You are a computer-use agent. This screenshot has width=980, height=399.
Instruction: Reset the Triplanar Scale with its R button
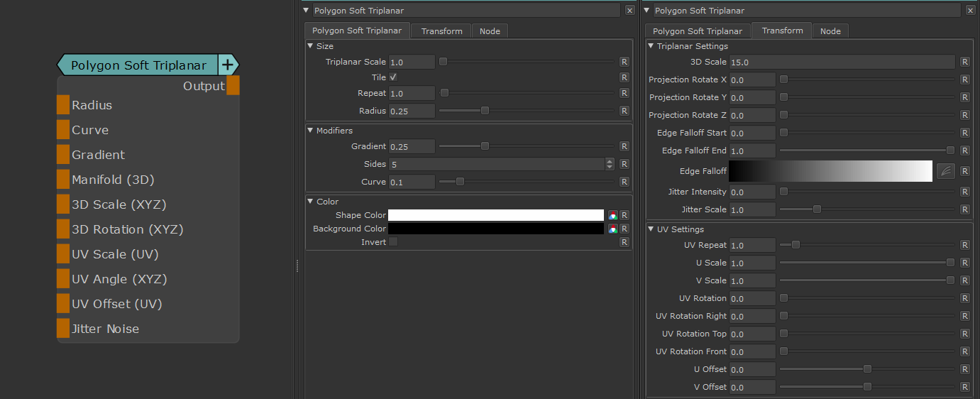pyautogui.click(x=624, y=62)
